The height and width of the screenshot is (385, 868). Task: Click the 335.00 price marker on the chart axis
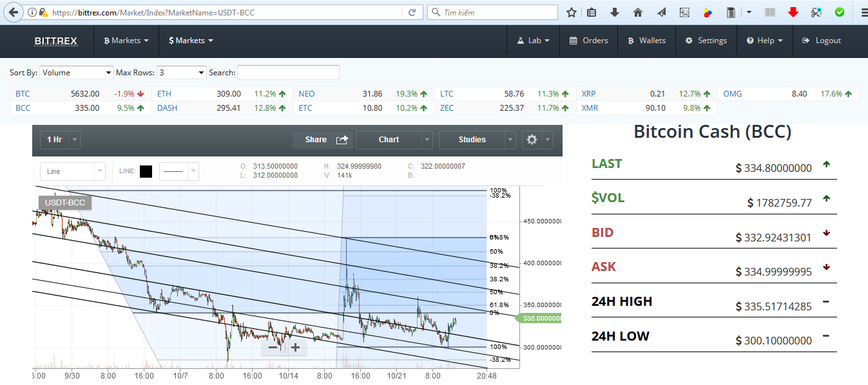click(x=540, y=318)
